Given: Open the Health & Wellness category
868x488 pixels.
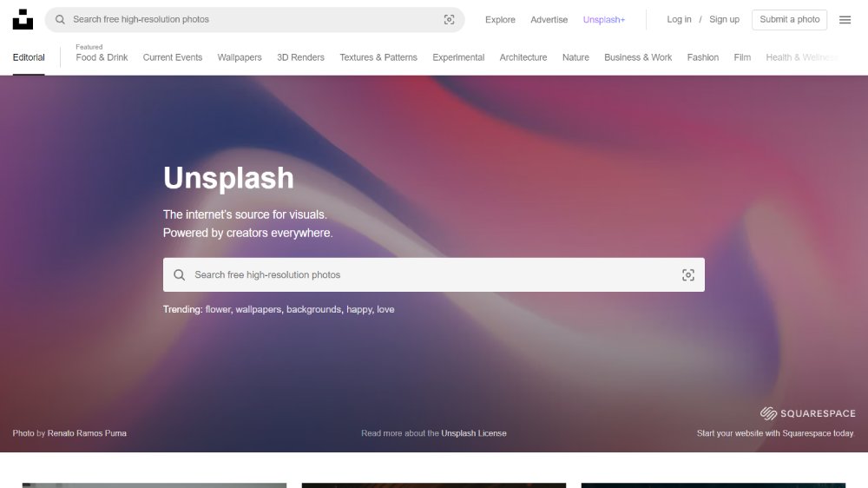Looking at the screenshot, I should 803,57.
